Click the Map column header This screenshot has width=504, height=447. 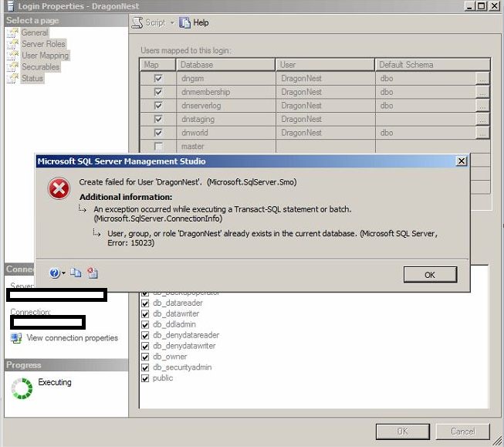tap(157, 65)
